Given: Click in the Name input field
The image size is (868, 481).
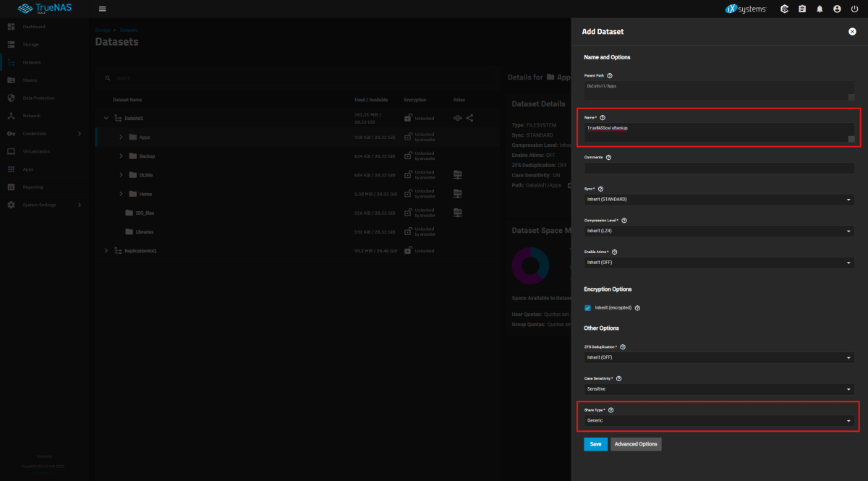Looking at the screenshot, I should click(720, 132).
